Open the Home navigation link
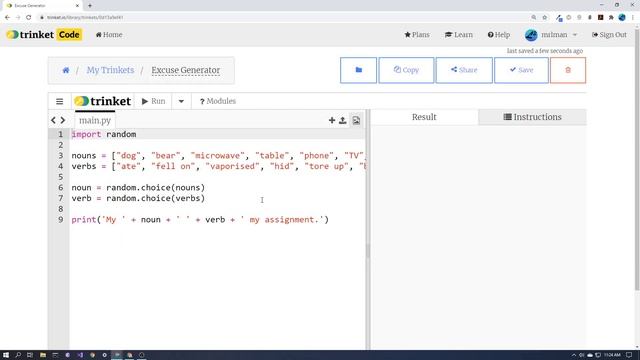640x360 pixels. [x=109, y=35]
